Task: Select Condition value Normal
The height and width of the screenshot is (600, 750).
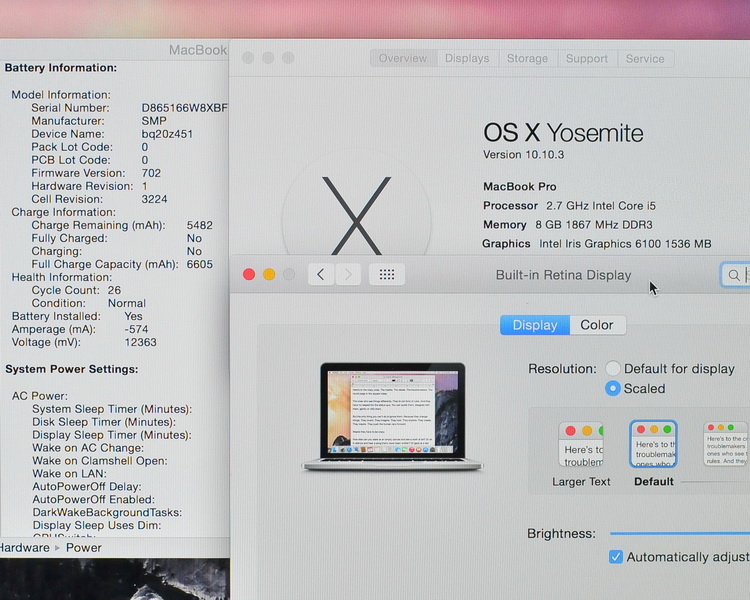Action: [127, 303]
